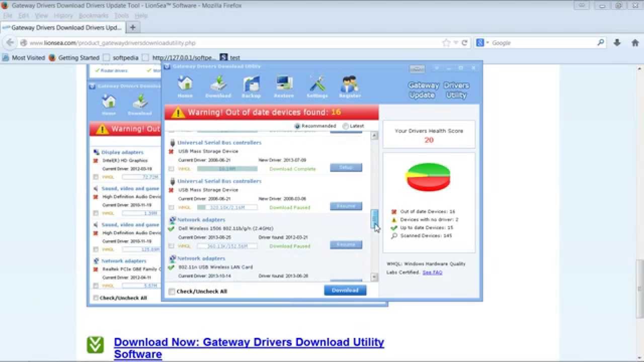Open a new tab with plus button
Viewport: 644px width, 362px height.
[x=132, y=28]
